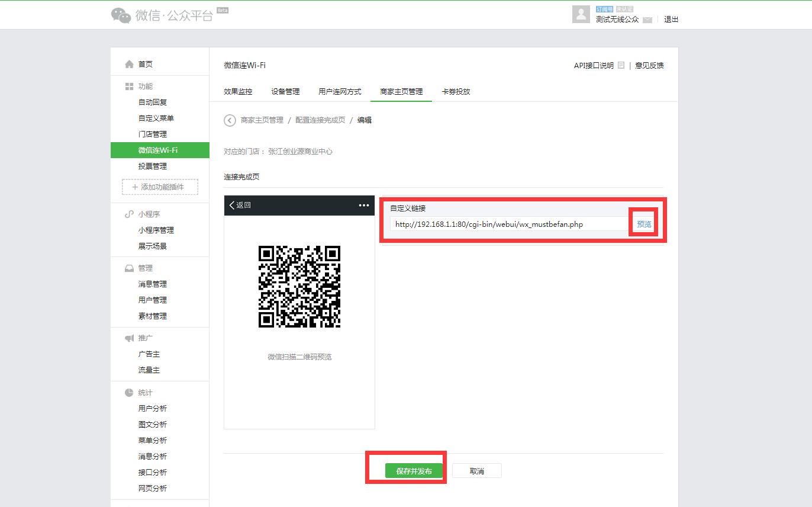Click the 小程序 link icon in the sidebar

coord(129,214)
